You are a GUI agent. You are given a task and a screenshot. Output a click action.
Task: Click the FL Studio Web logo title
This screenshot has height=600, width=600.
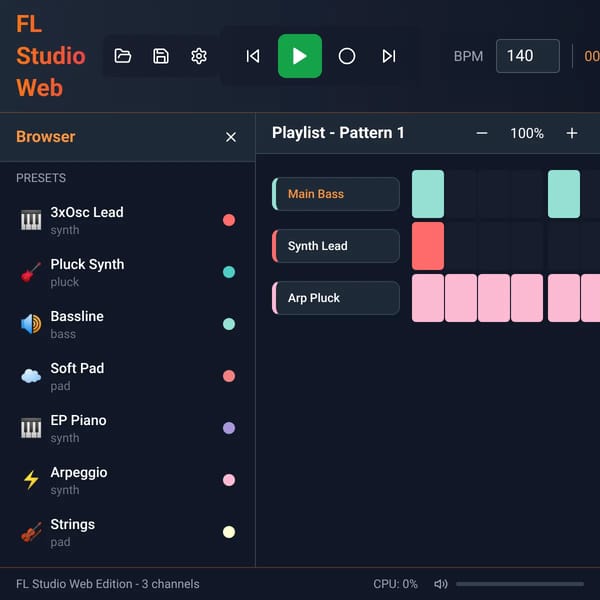(x=51, y=56)
